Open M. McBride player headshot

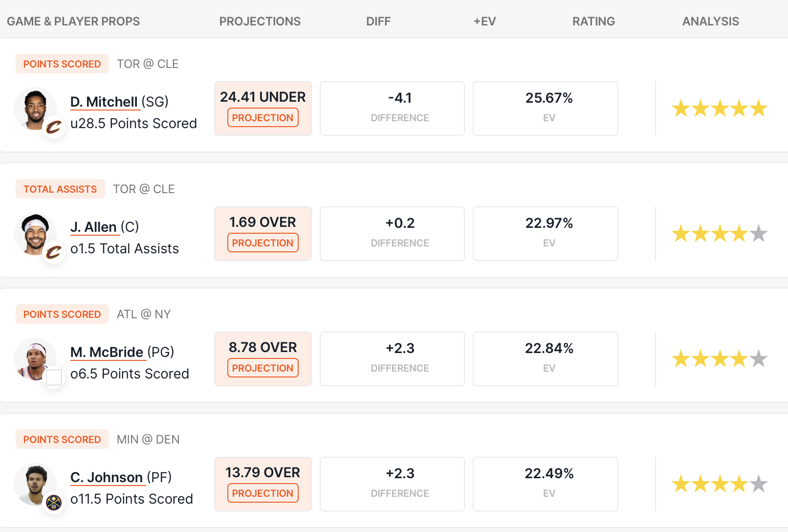click(34, 358)
